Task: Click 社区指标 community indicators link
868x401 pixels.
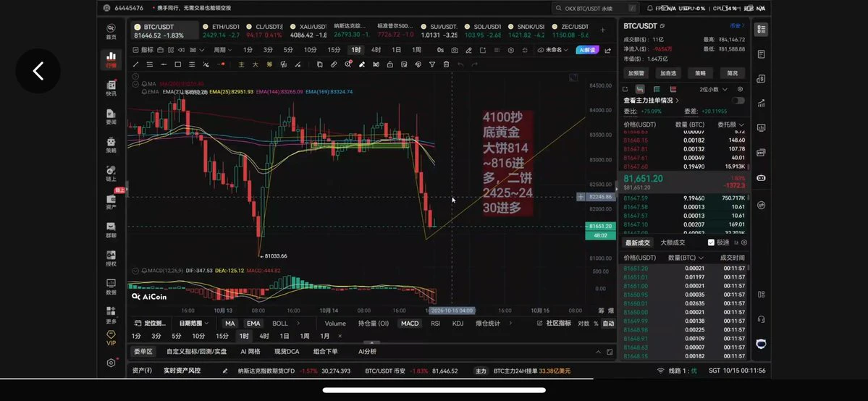Action: [554, 324]
